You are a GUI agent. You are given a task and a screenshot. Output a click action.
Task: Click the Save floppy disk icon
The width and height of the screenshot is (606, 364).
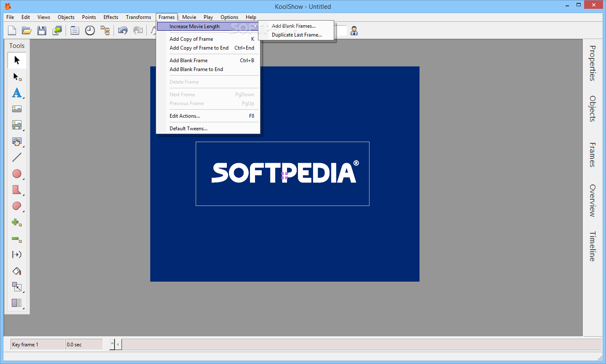point(42,30)
